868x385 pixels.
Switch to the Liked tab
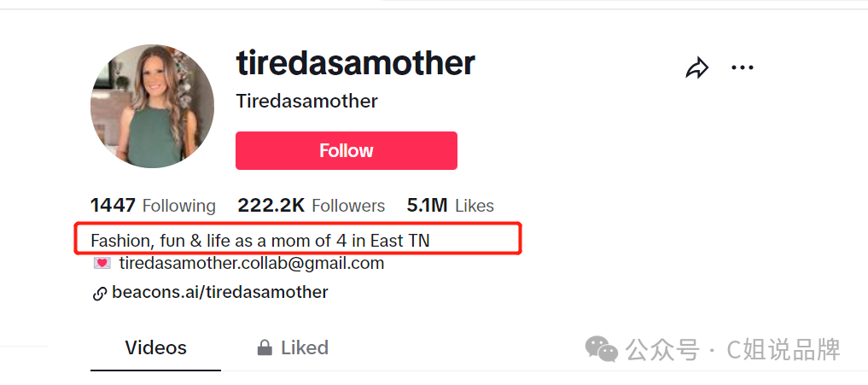pos(293,348)
